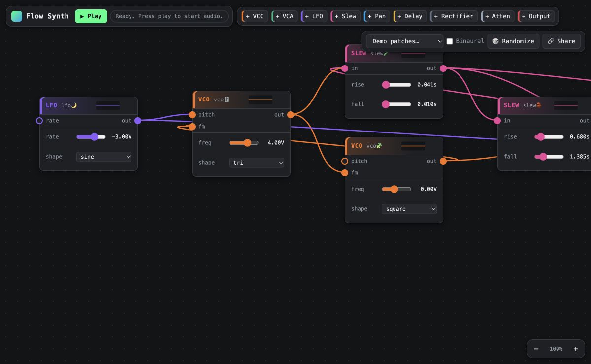Zoom in with the plus button

click(x=575, y=349)
